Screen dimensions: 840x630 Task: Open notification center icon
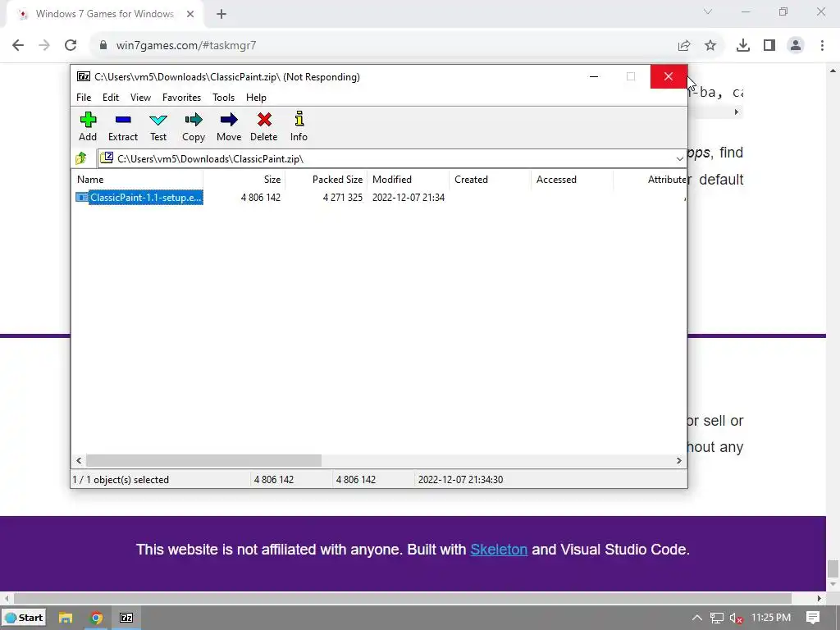click(x=813, y=618)
